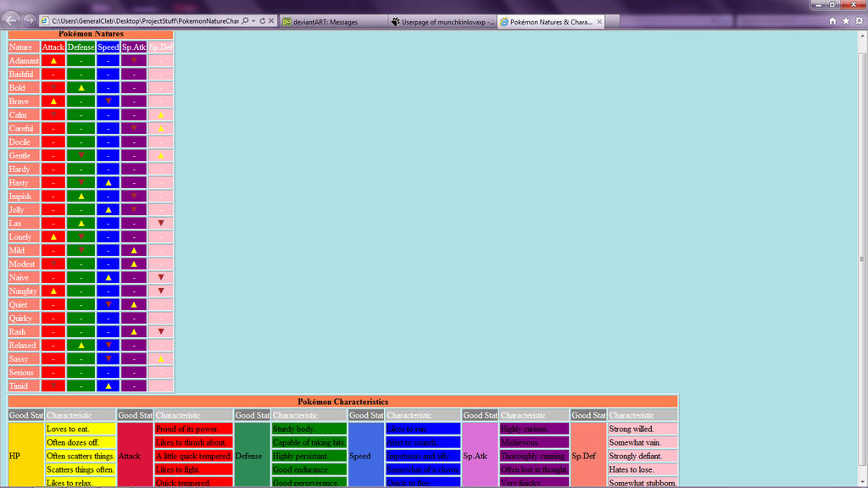Click the browser Forward arrow button
This screenshot has width=868, height=488.
click(30, 20)
